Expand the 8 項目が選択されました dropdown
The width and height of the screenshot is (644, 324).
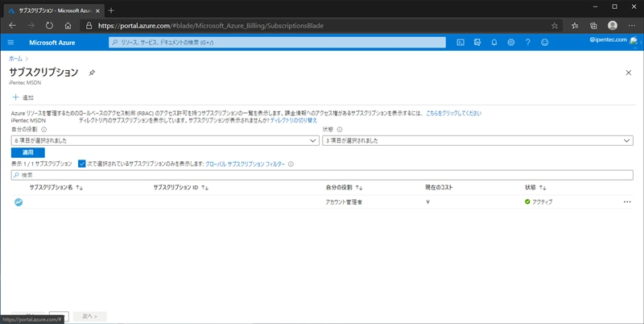click(x=165, y=140)
